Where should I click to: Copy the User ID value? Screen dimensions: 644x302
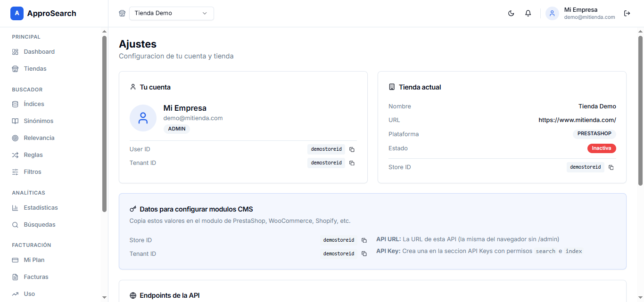coord(352,149)
